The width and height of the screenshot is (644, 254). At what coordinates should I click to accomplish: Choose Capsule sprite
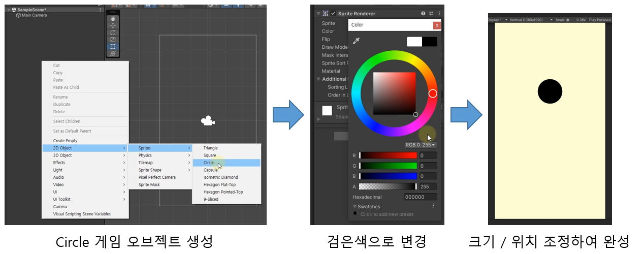pos(226,170)
